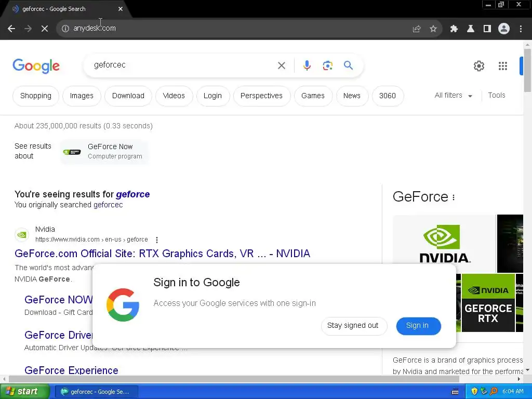Click the Nvidia favicon in first result
This screenshot has height=399, width=532.
[x=22, y=235]
